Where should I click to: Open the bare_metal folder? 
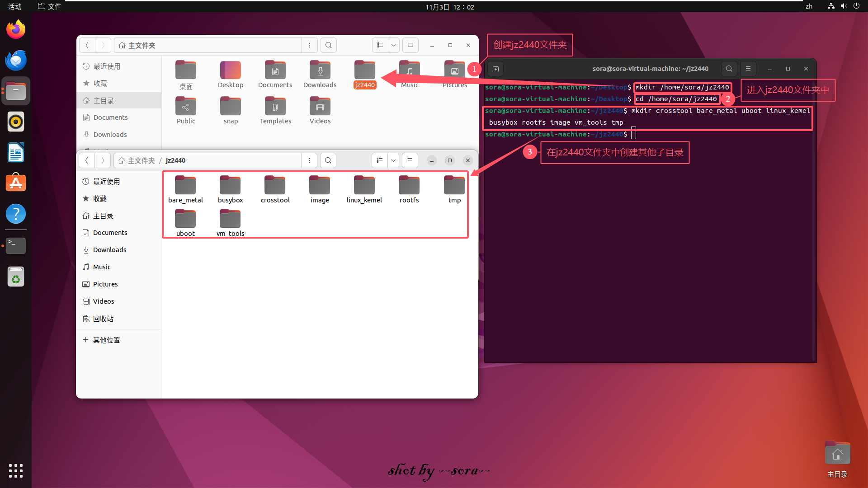[x=185, y=190]
